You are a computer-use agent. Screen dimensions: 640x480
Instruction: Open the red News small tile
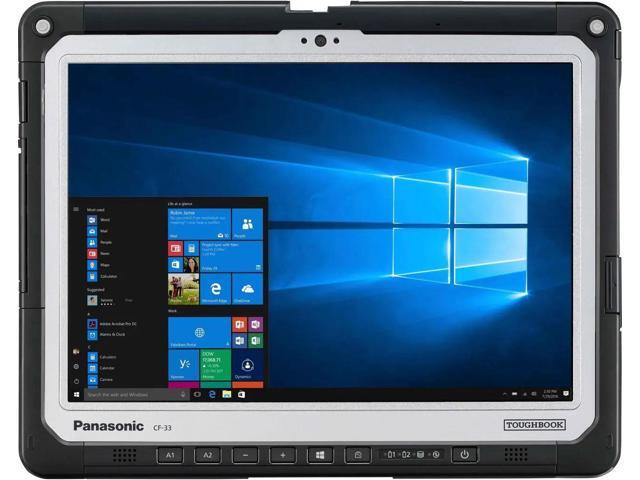175,248
